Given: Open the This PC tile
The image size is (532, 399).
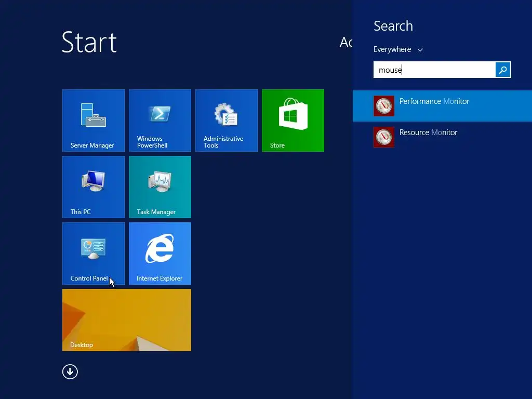Looking at the screenshot, I should click(x=94, y=187).
